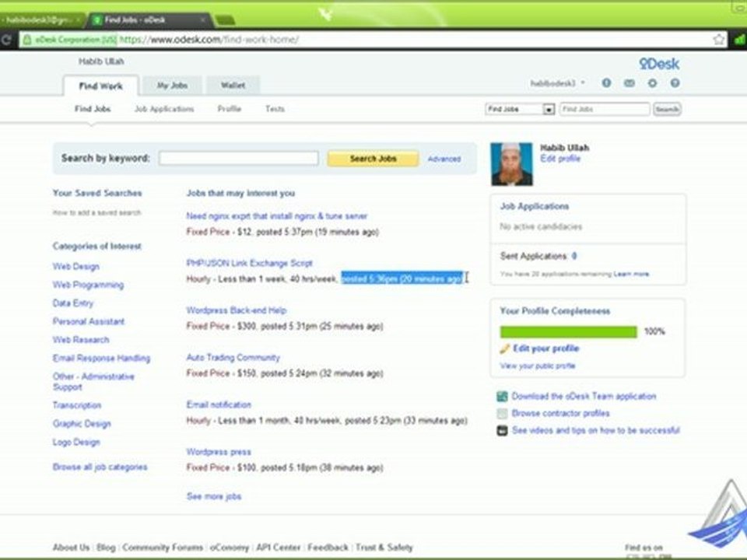Open Logo Design category
Viewport: 747px width, 560px height.
[x=76, y=443]
